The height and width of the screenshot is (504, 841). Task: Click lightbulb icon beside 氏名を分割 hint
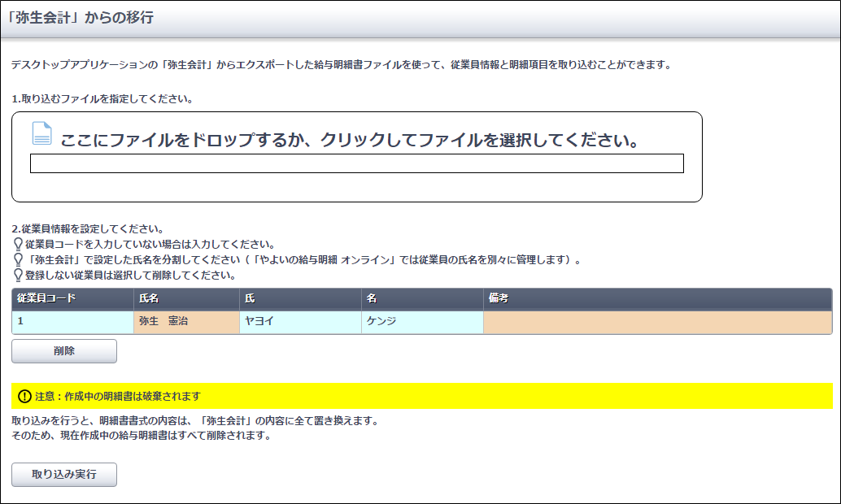tap(18, 260)
